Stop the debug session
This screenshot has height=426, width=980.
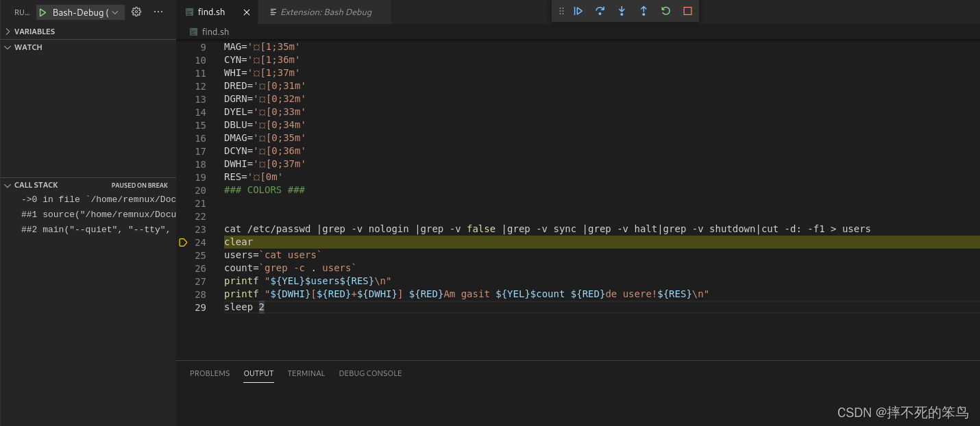687,11
